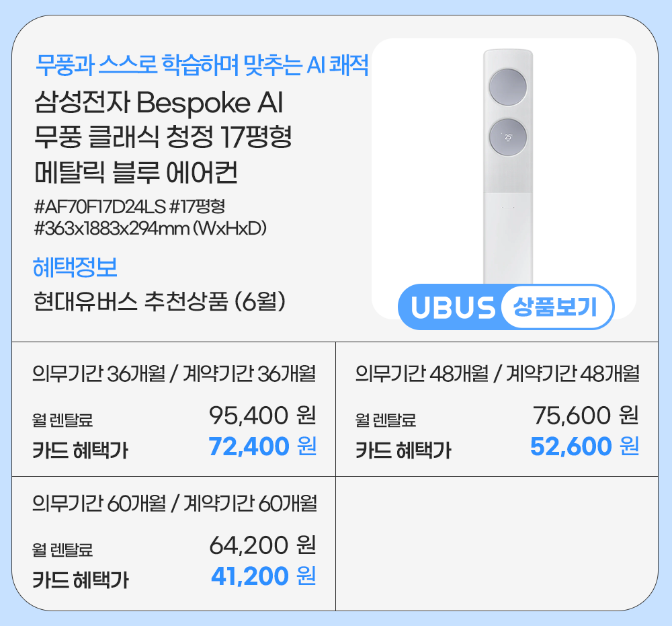Click the 41,200 원 card benefit price
Viewport: 672px width, 626px height.
pyautogui.click(x=263, y=576)
